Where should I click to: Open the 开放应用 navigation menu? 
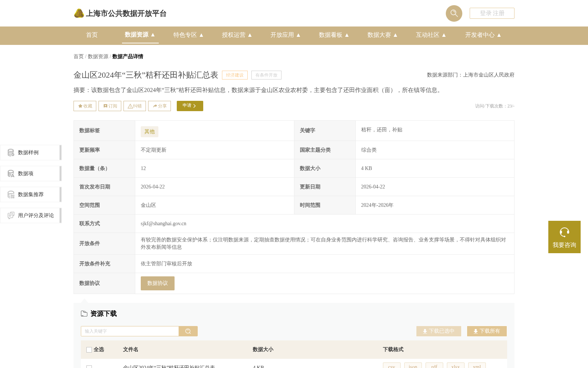pos(286,35)
